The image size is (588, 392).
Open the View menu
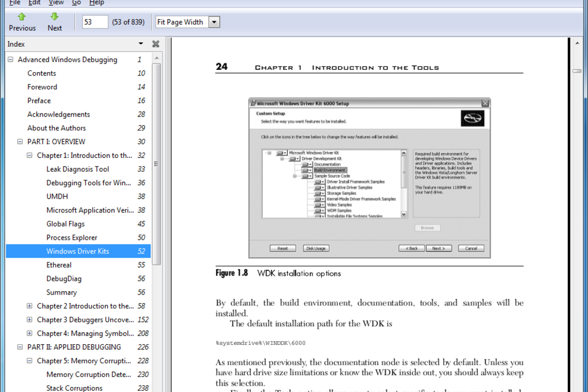tap(56, 3)
